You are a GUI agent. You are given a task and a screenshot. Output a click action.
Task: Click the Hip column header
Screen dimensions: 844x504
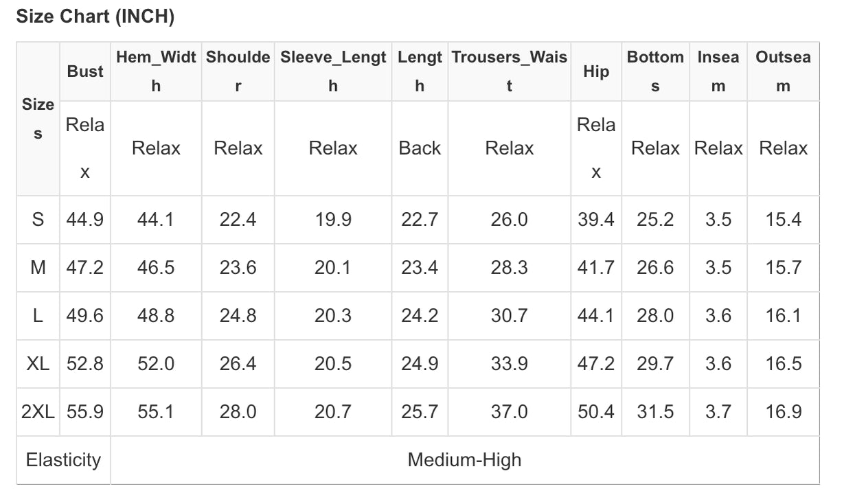coord(595,71)
